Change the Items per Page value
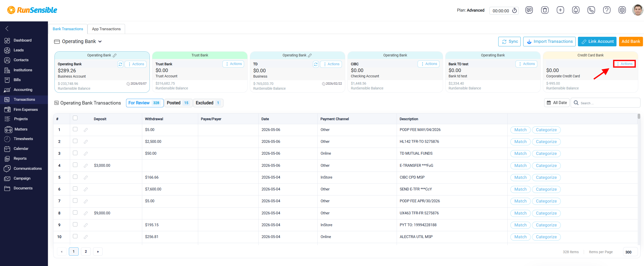The width and height of the screenshot is (644, 266). point(630,252)
